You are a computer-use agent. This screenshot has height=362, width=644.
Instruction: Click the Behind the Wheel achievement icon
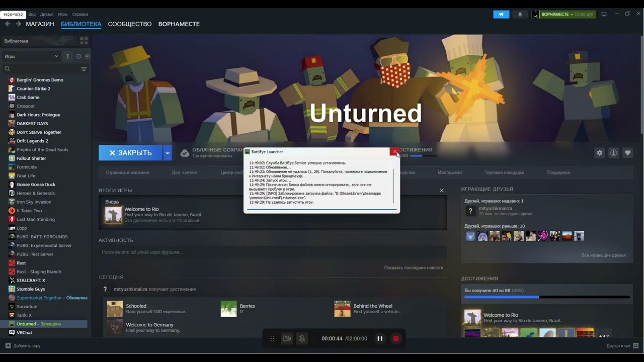coord(342,309)
